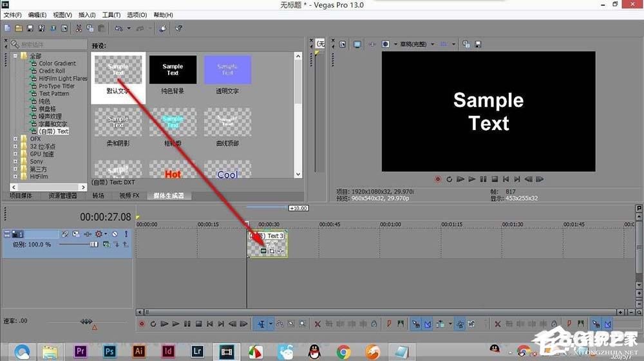Image resolution: width=644 pixels, height=361 pixels.
Task: Open preview quality dropdown 草稿(完整)
Action: tap(417, 44)
